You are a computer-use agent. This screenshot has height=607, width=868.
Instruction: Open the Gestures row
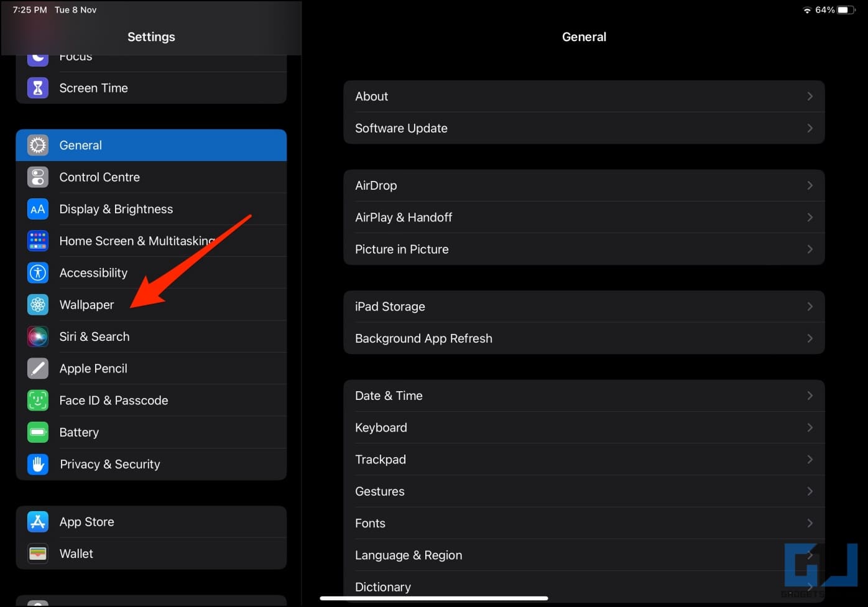(584, 491)
